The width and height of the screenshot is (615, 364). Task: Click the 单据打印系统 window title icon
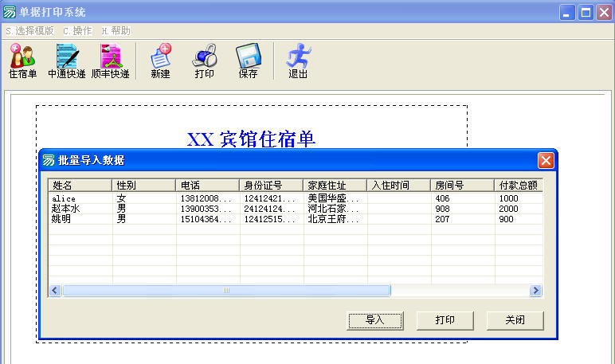tap(10, 12)
